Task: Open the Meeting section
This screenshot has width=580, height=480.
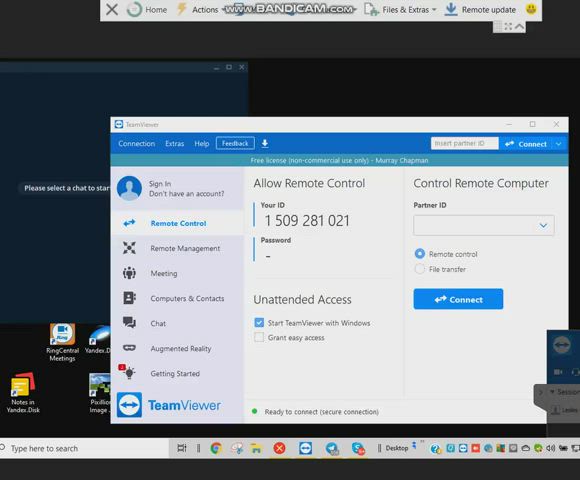Action: (x=178, y=273)
